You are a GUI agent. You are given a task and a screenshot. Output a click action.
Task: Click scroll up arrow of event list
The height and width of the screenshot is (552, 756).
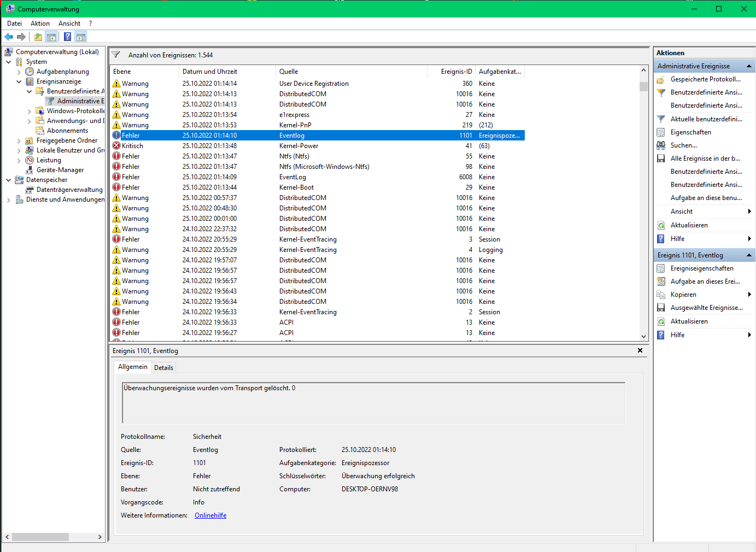click(x=643, y=71)
